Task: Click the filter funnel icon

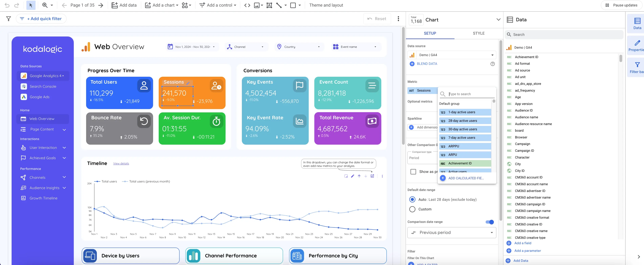Action: coord(8,19)
